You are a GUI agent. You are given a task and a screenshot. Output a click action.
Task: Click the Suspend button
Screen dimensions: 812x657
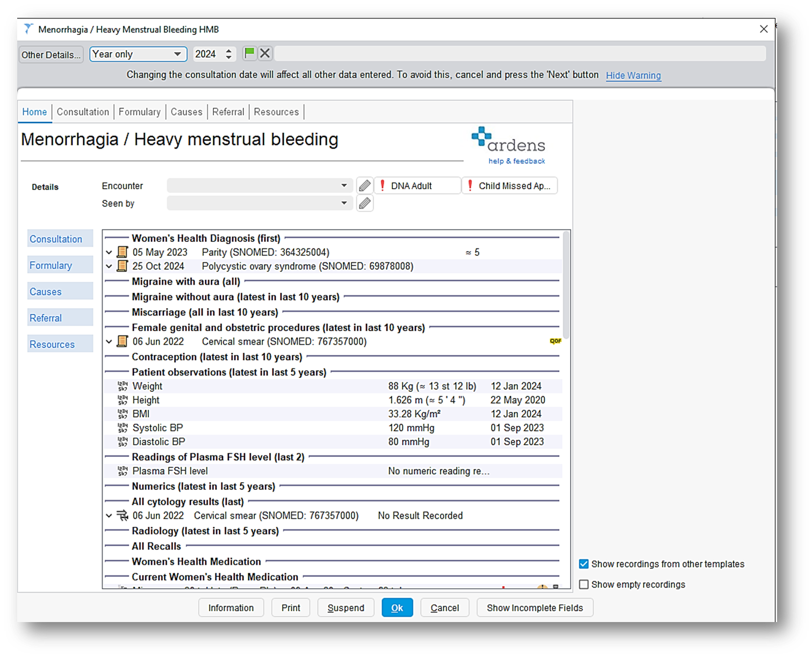pyautogui.click(x=346, y=608)
